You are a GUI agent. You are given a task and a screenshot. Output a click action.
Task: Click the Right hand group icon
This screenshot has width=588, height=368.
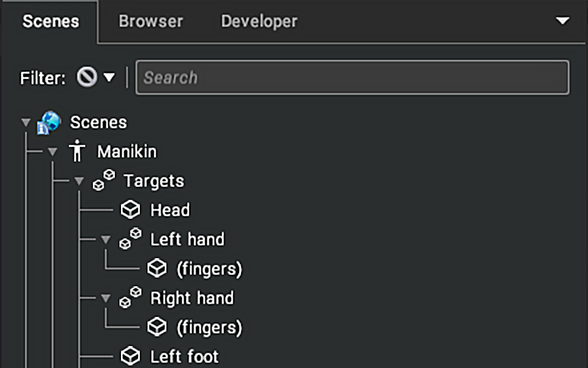[131, 298]
